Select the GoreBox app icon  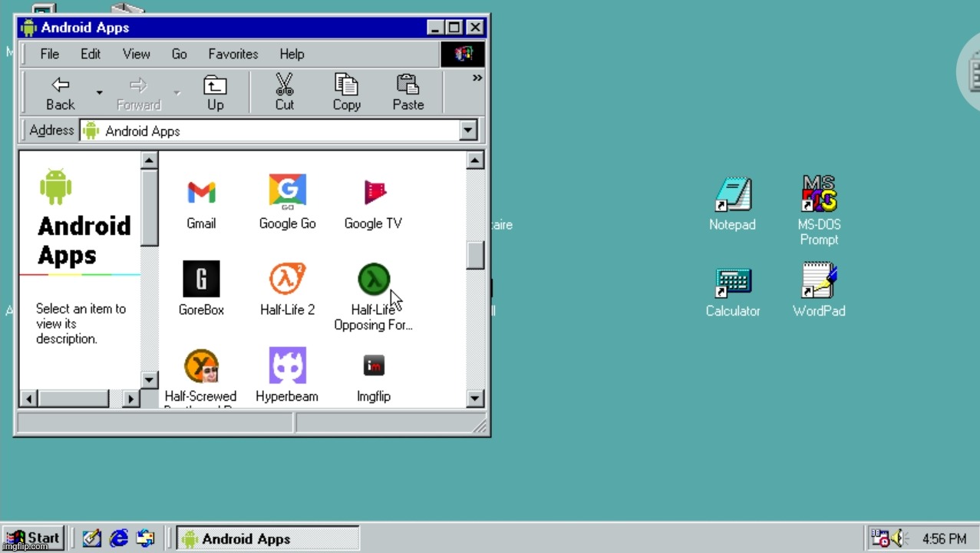pos(201,278)
